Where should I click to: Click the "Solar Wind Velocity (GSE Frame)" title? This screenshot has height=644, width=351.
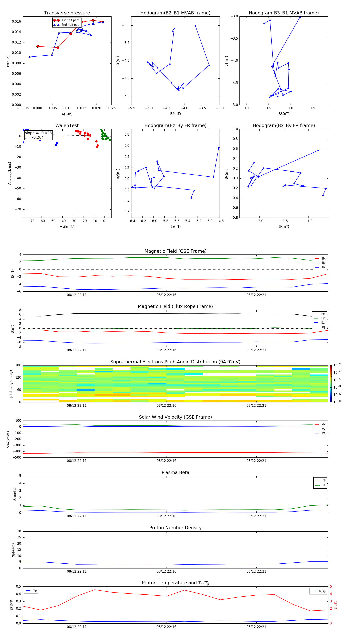pos(175,417)
